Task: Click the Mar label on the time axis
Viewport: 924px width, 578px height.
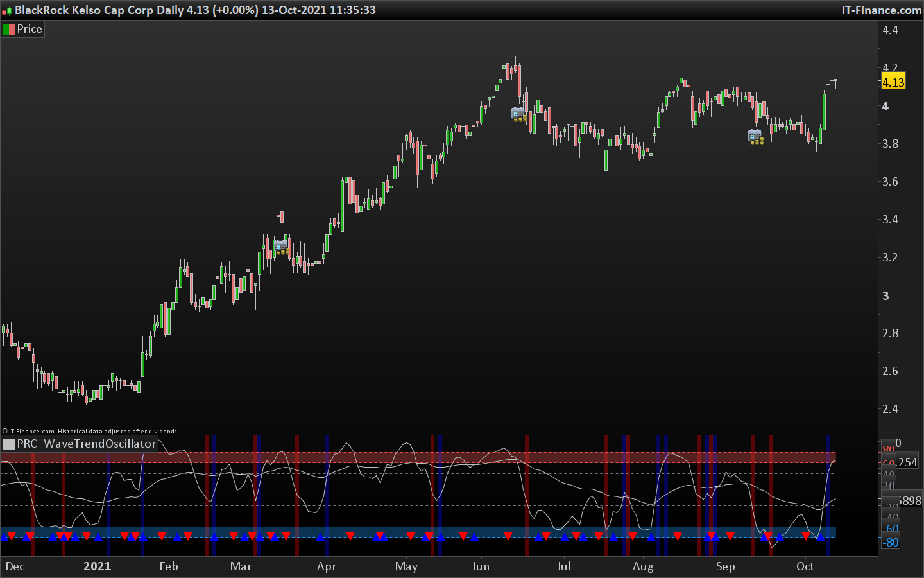Action: [241, 566]
